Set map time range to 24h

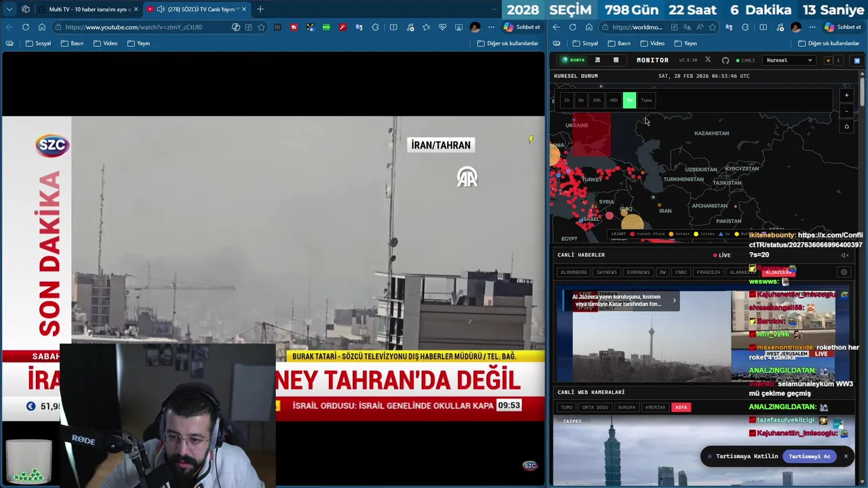tap(597, 100)
